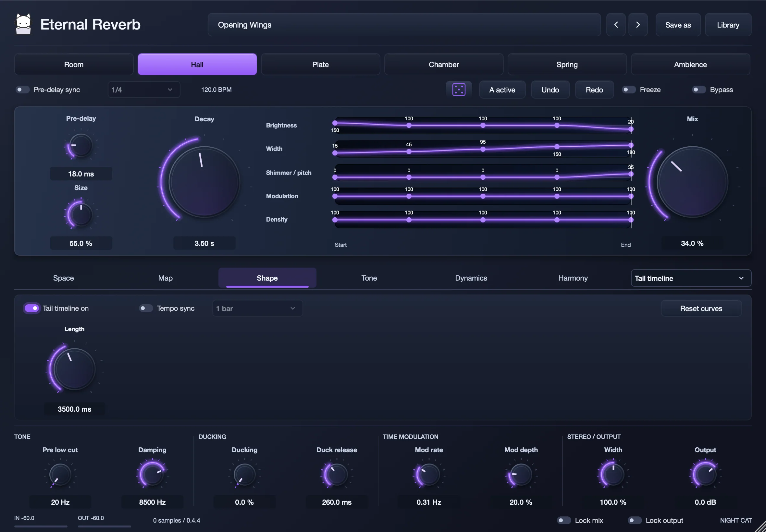Viewport: 766px width, 532px height.
Task: Switch to the Map tab
Action: click(x=166, y=278)
